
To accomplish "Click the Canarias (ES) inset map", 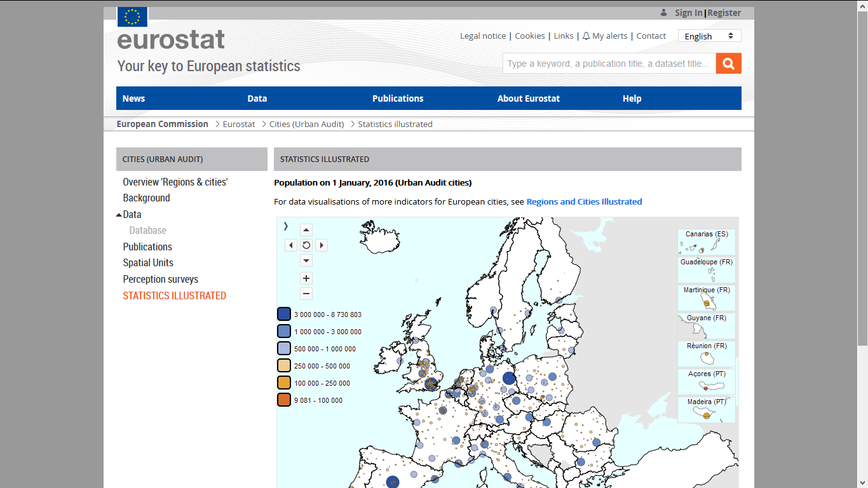I will pos(707,242).
